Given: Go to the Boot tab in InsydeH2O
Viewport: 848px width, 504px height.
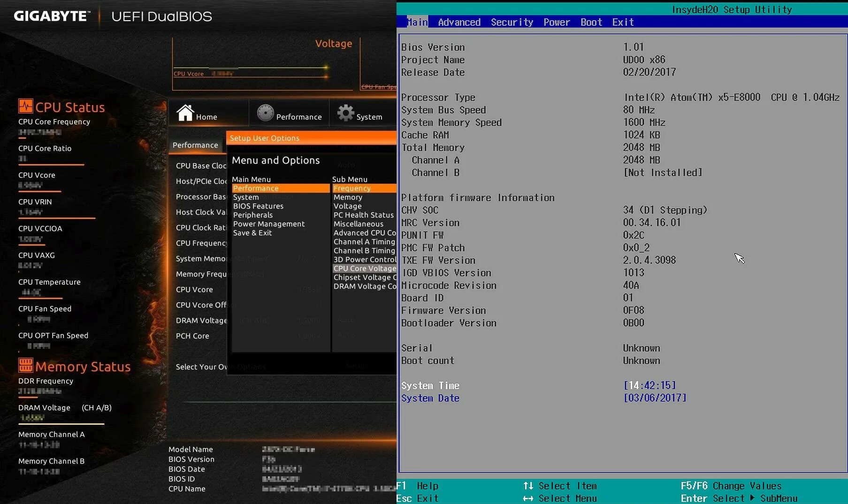Looking at the screenshot, I should coord(591,22).
